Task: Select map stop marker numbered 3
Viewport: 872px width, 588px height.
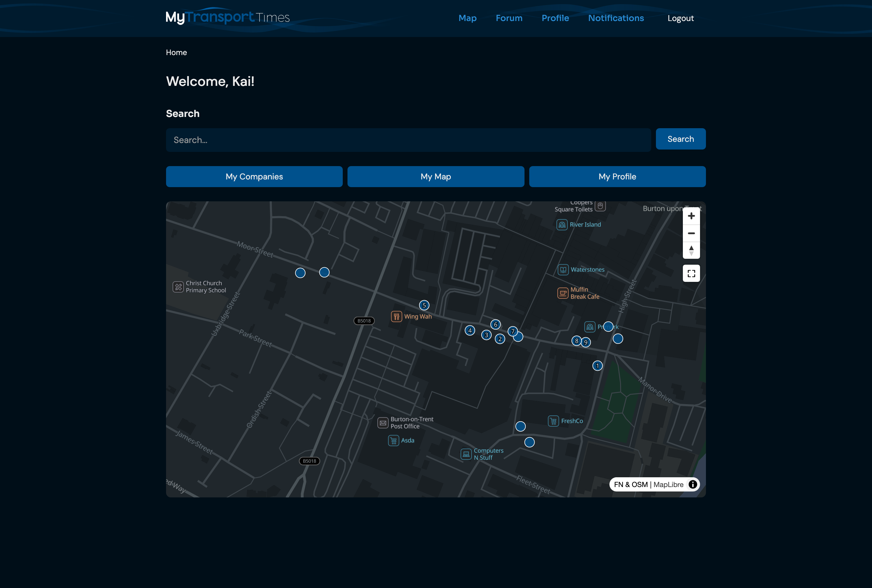Action: click(x=486, y=335)
